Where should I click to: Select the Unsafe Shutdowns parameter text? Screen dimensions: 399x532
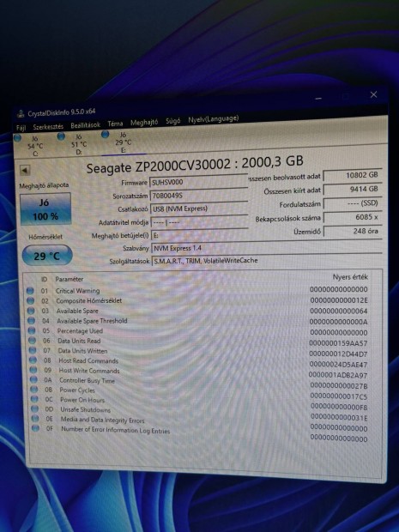86,409
